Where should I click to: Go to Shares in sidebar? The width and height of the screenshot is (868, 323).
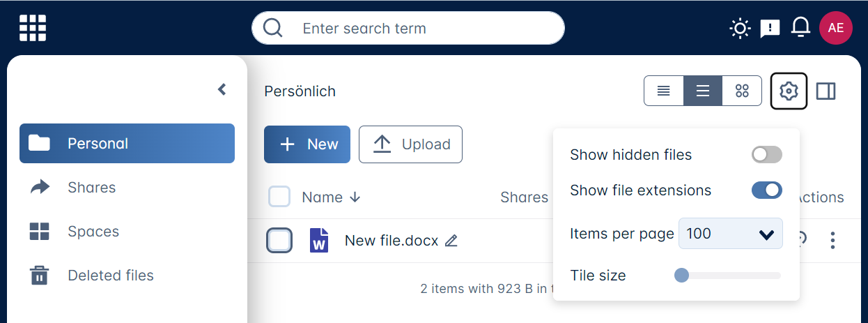pos(91,188)
